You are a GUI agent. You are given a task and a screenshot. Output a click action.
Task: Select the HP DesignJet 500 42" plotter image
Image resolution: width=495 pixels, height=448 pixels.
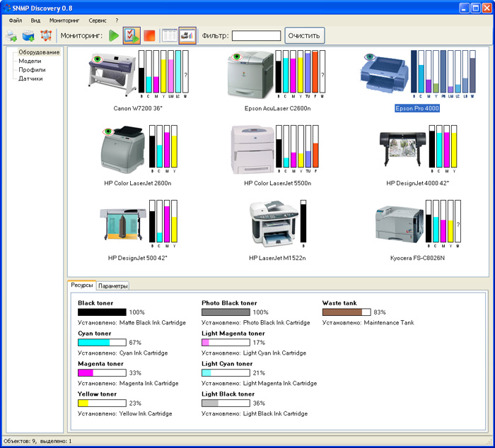click(x=123, y=224)
